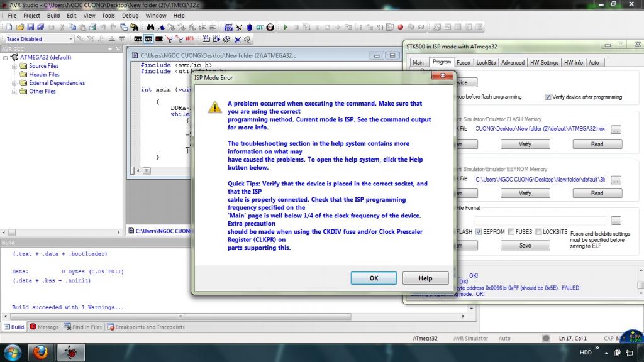Switch to the Message output tab
This screenshot has height=362, width=644.
coord(45,327)
